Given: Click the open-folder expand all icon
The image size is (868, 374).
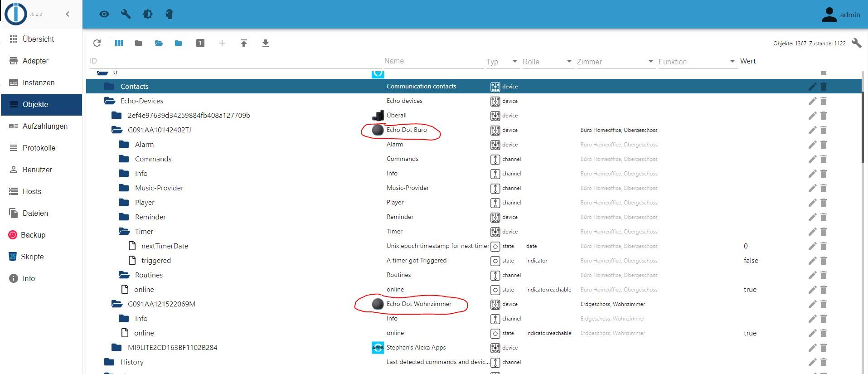Looking at the screenshot, I should (x=159, y=43).
